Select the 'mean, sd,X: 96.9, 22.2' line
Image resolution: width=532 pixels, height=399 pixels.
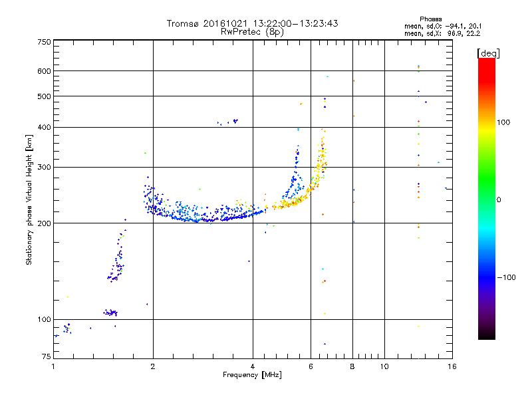point(442,33)
